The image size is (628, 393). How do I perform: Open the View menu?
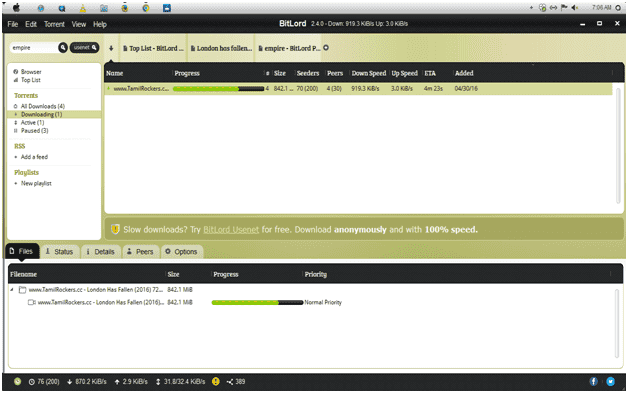click(x=78, y=24)
